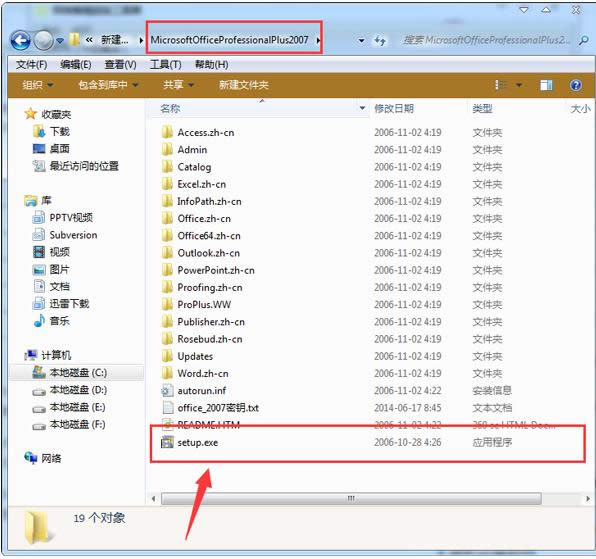Viewport: 596px width, 559px height.
Task: Click the search magnifier icon
Action: click(x=583, y=40)
